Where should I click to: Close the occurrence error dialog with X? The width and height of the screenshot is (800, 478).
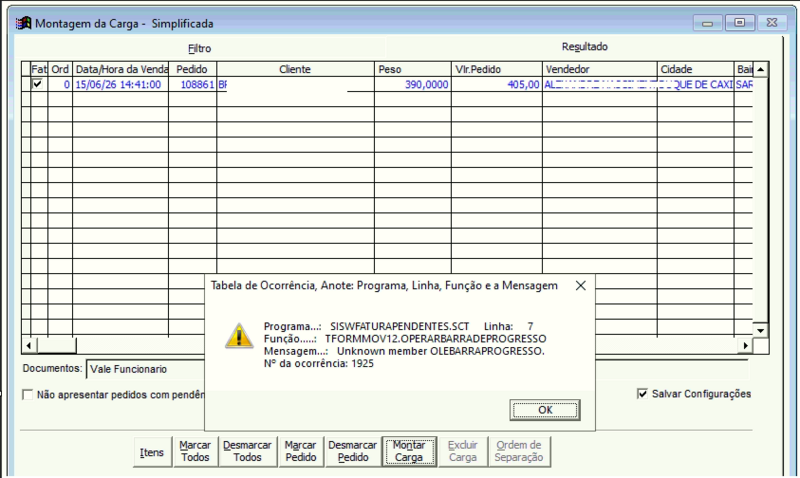click(x=581, y=286)
